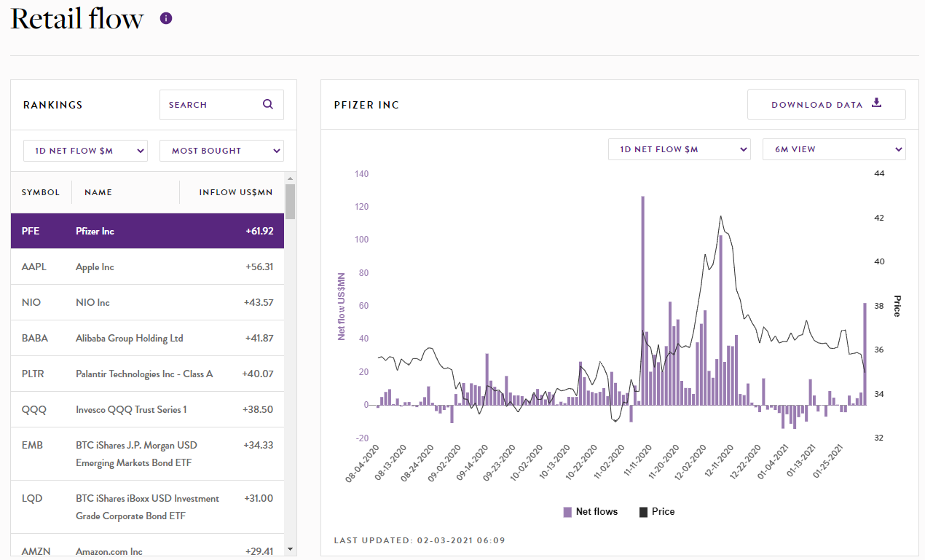The width and height of the screenshot is (925, 560).
Task: Click the rankings list scroll down arrow
Action: 291,549
